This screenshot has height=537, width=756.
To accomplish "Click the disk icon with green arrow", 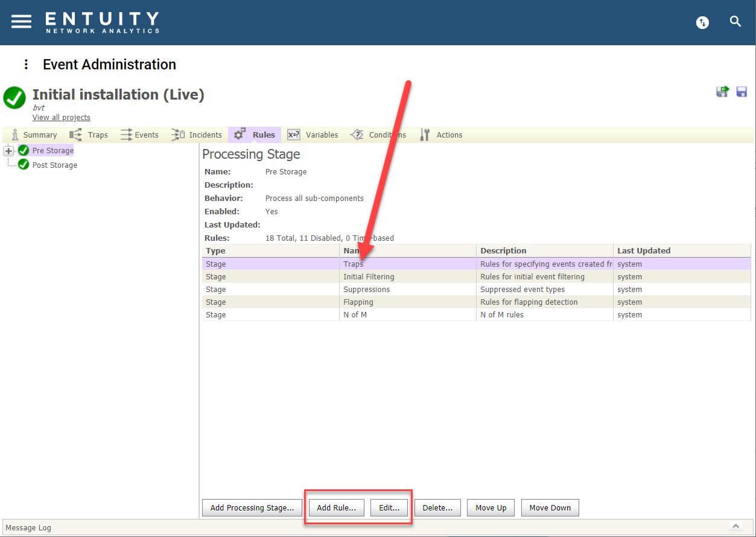I will (x=722, y=91).
